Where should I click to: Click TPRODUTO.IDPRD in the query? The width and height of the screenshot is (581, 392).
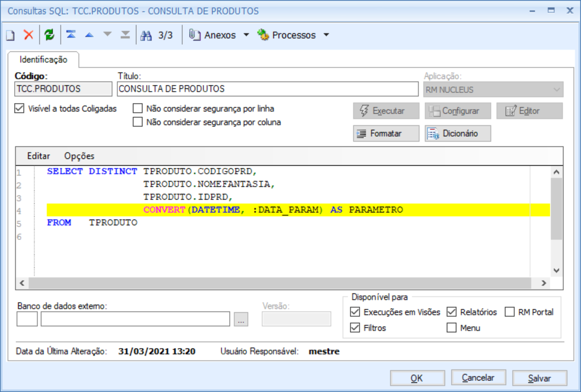point(188,197)
